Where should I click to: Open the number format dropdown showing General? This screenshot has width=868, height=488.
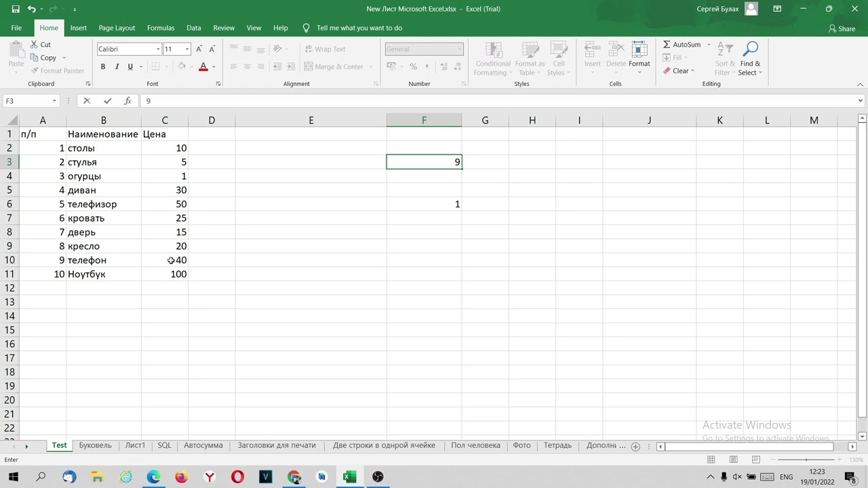tap(459, 49)
